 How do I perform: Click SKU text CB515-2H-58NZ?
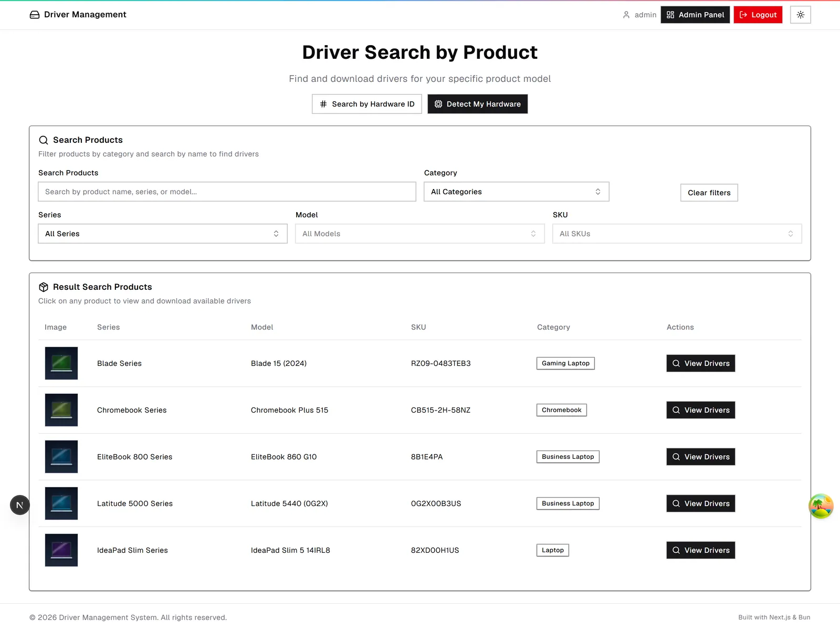(x=440, y=410)
